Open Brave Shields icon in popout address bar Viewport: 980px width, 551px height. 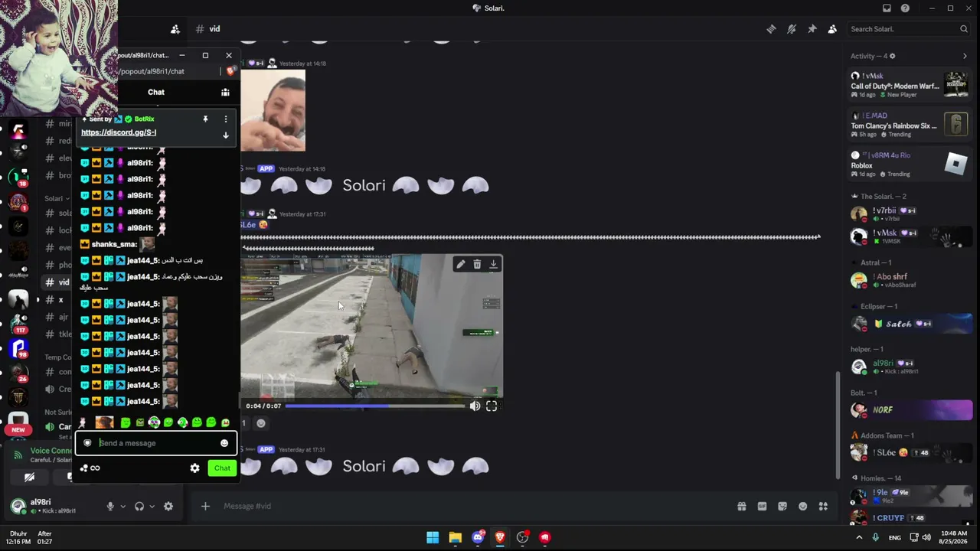point(230,71)
